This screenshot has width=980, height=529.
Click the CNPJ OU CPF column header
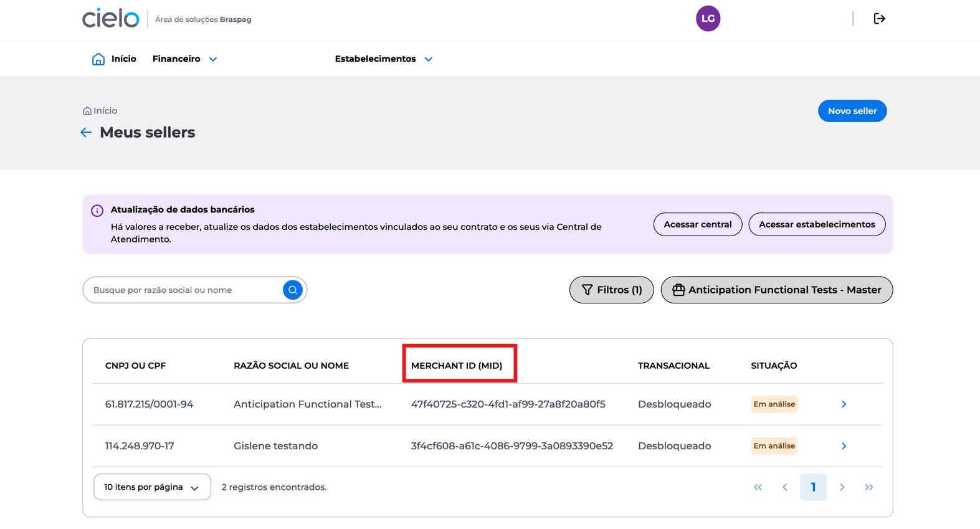pos(135,366)
